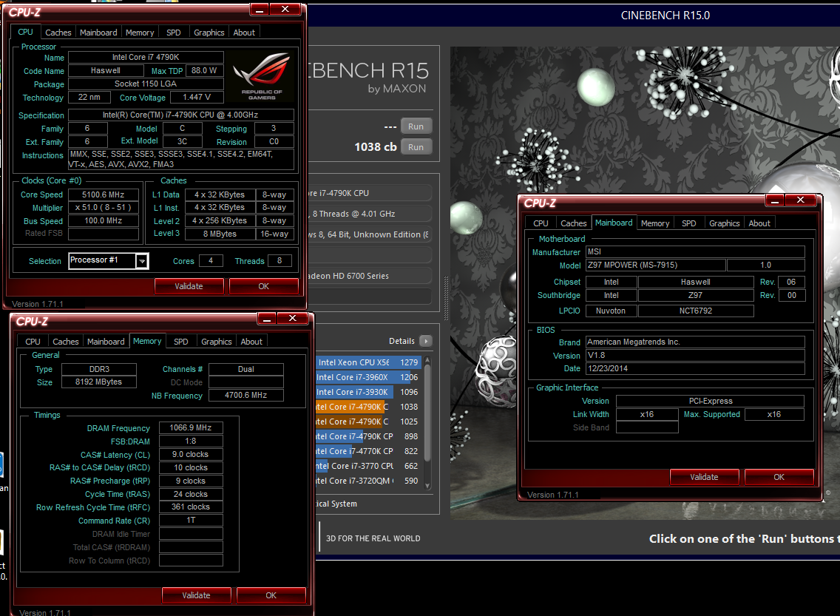
Task: Open Caches tab in top CPU-Z window
Action: tap(58, 33)
